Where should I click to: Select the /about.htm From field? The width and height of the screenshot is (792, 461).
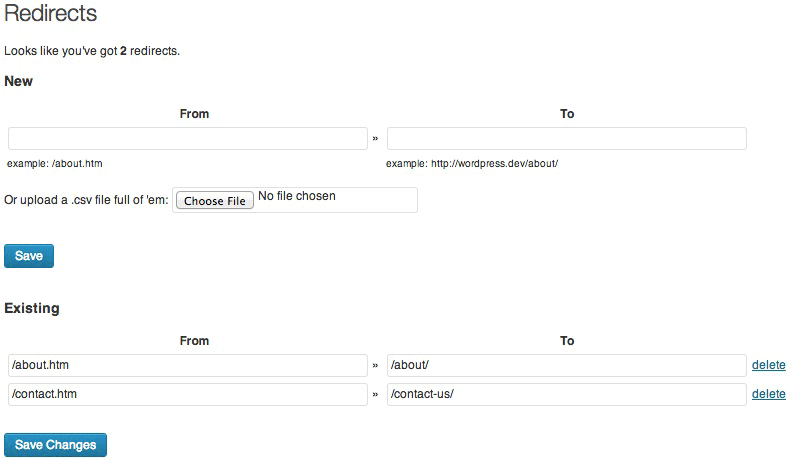(187, 365)
